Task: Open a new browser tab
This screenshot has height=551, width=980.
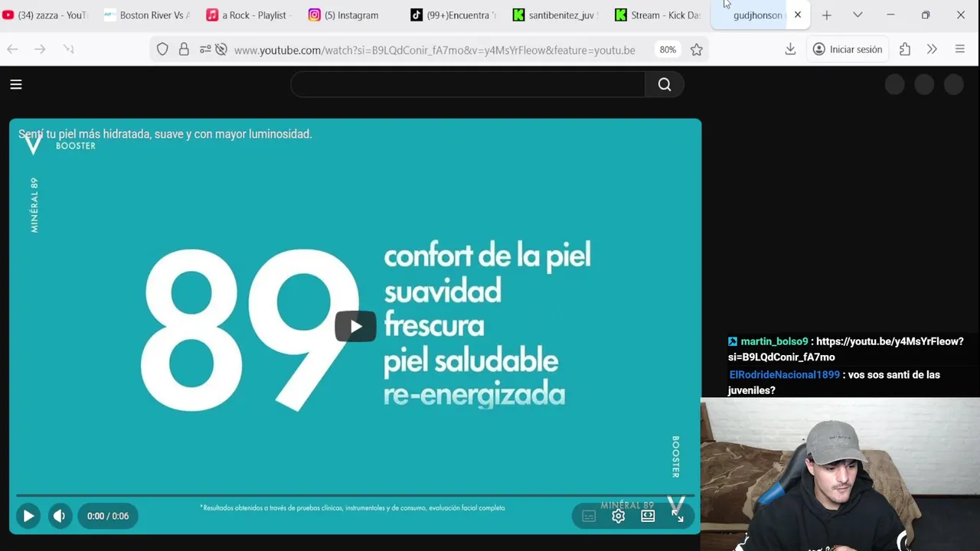Action: click(x=827, y=15)
